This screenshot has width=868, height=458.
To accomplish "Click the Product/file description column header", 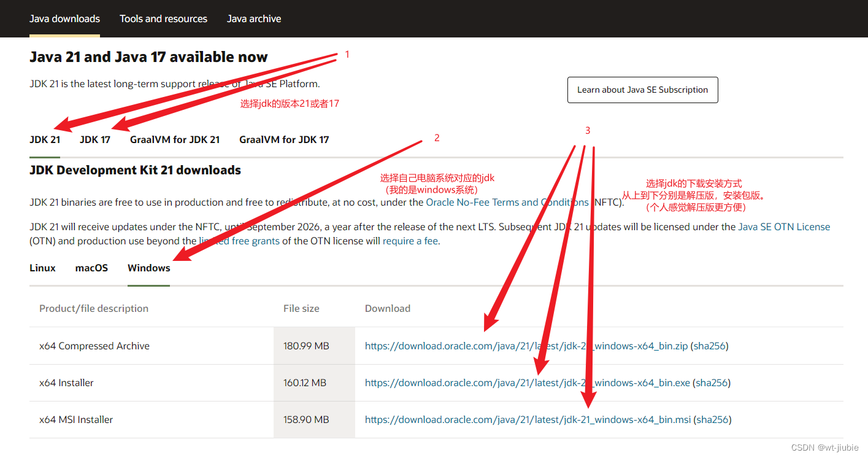I will pos(94,308).
